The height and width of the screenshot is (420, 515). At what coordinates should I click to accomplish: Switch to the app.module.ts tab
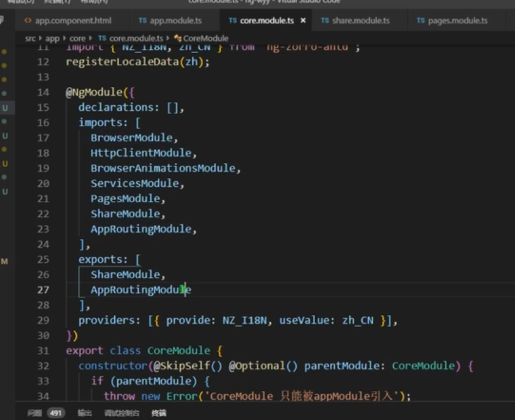coord(170,21)
